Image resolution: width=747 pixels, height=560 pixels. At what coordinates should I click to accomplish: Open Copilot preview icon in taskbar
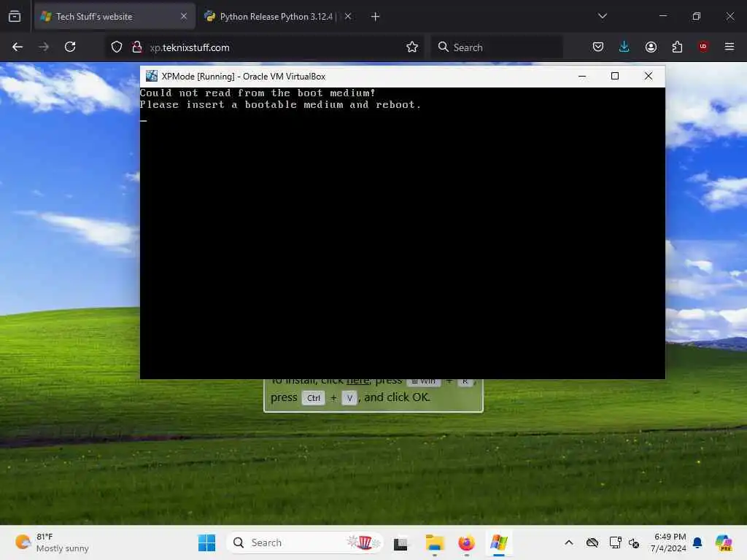[724, 542]
